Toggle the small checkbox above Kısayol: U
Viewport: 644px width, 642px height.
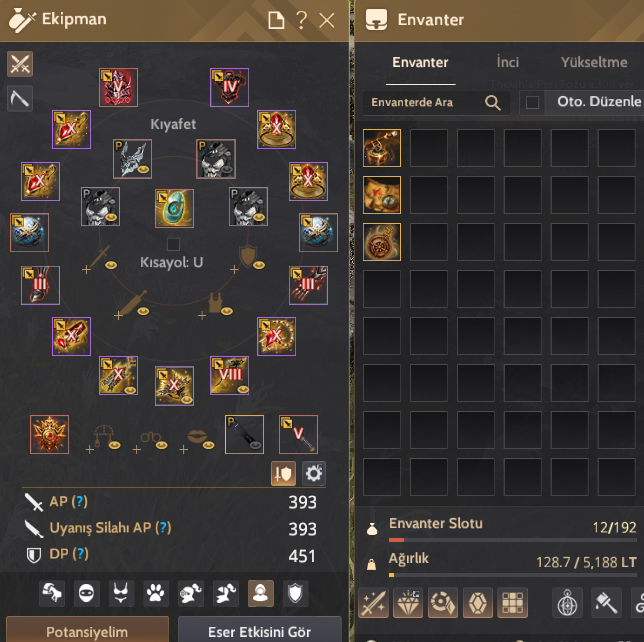(x=173, y=244)
